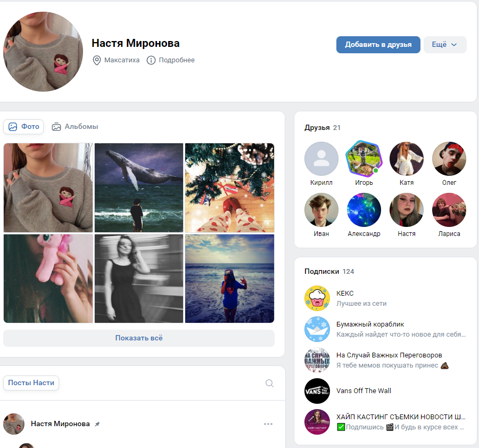Expand the Ещё dropdown menu

tap(445, 45)
